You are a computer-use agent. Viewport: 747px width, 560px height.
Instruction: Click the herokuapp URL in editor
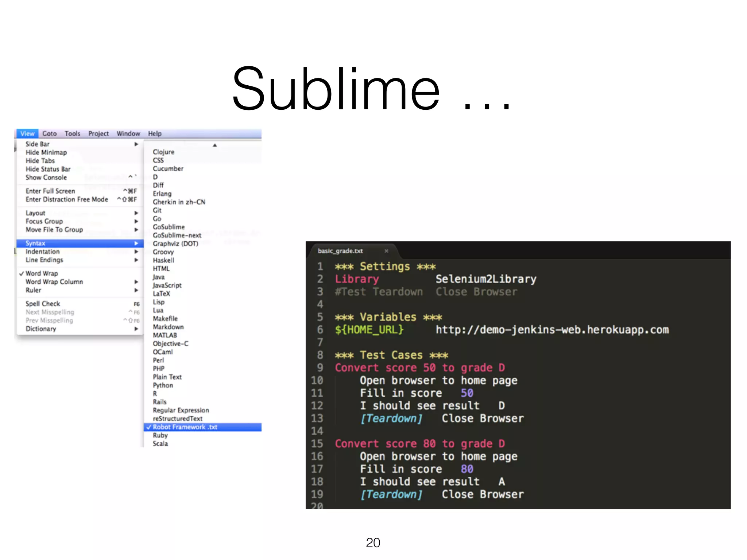coord(552,330)
